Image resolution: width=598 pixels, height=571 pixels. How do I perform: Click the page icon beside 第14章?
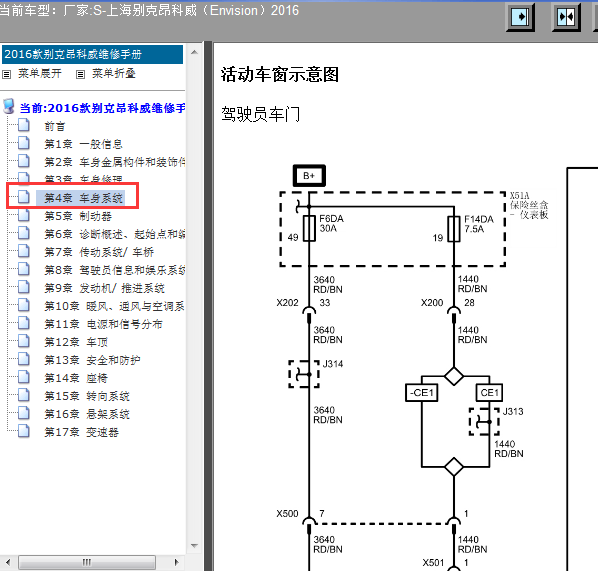pos(24,376)
